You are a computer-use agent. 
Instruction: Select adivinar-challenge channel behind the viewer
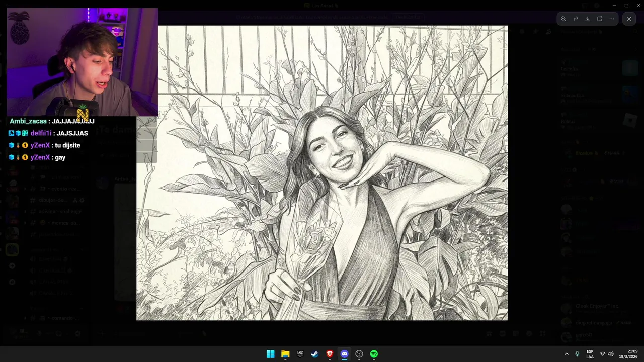(x=60, y=211)
